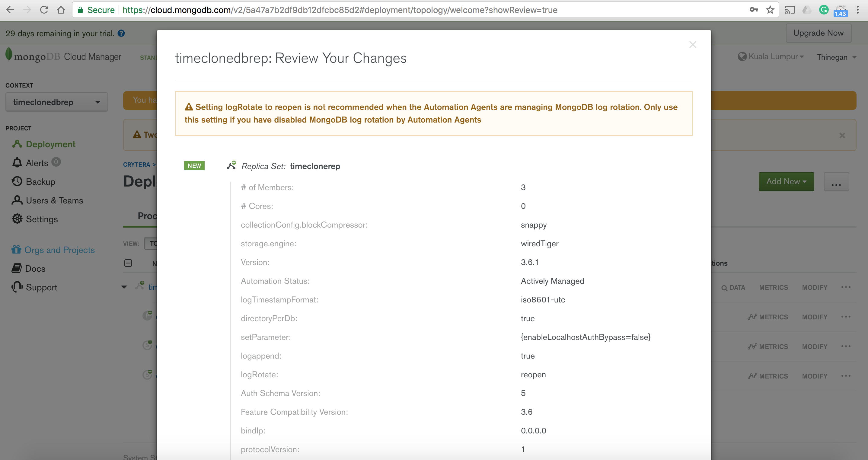Open Orgs and Projects
This screenshot has height=460, width=868.
pos(59,250)
